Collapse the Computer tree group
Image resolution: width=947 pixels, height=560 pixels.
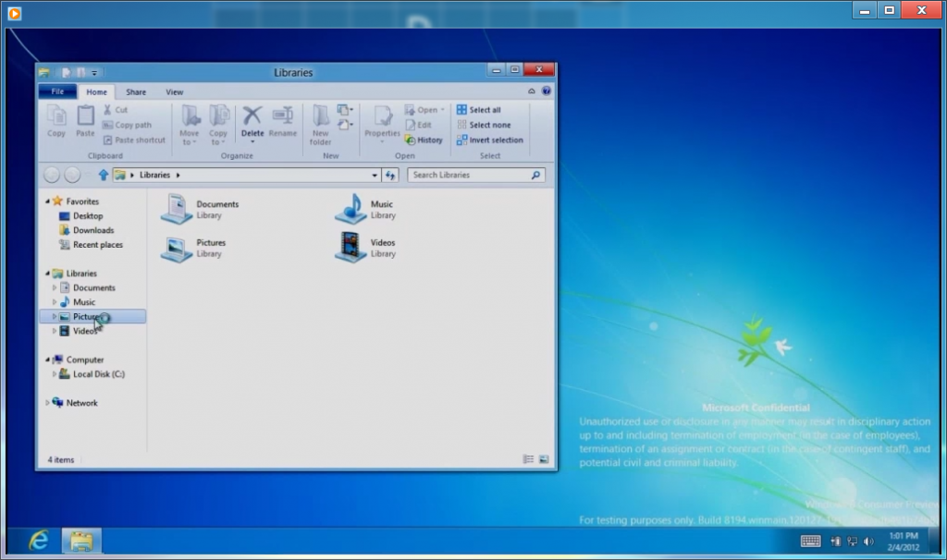pos(48,359)
